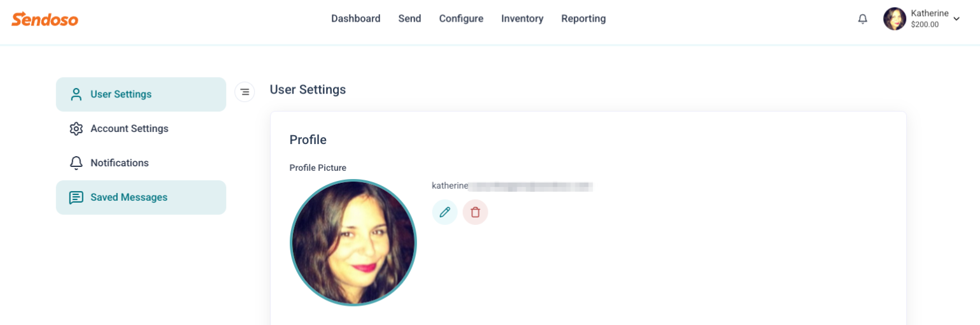
Task: Click the person icon beside User Settings
Action: pos(76,94)
